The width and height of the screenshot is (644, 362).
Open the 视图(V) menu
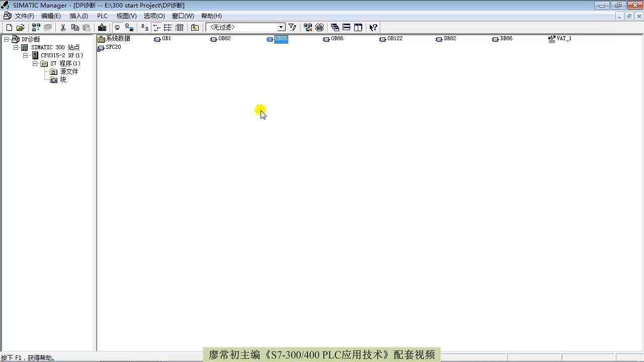click(x=126, y=16)
